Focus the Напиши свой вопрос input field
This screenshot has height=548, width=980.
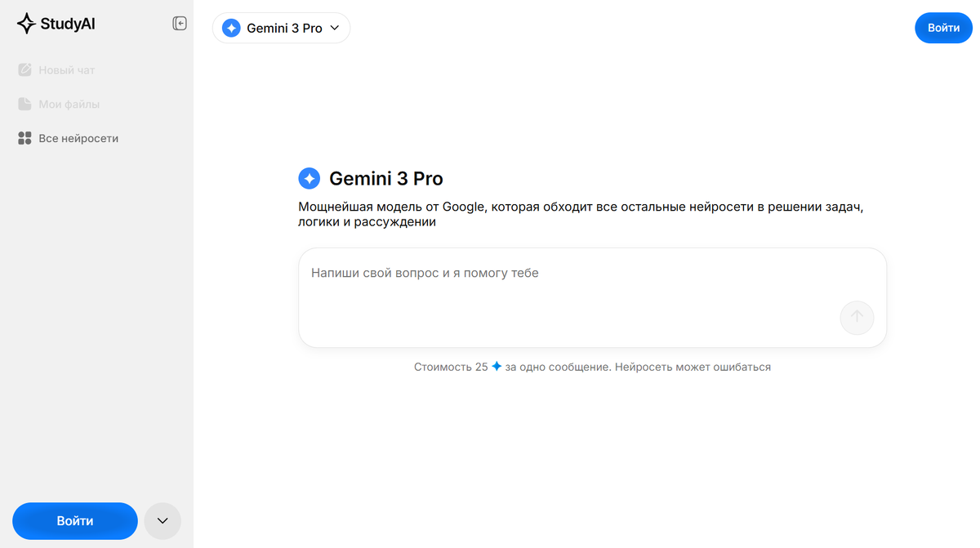572,286
